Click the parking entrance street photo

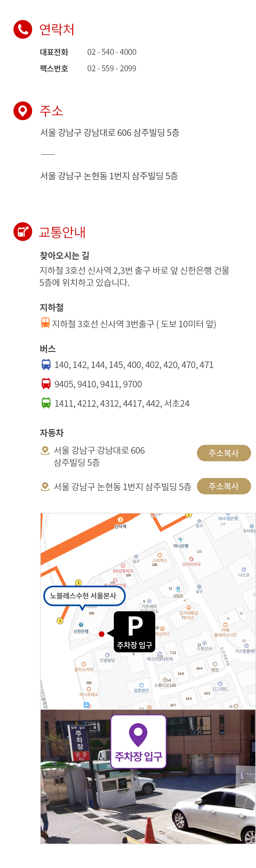148,776
